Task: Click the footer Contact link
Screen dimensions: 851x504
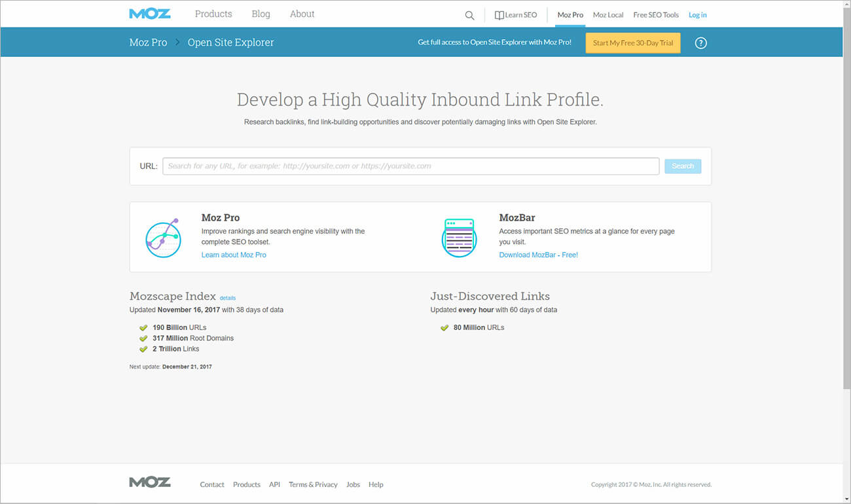Action: [x=212, y=484]
